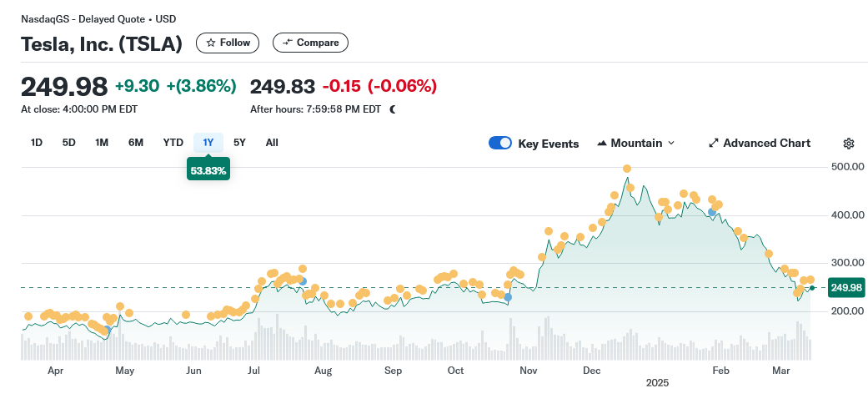Click the Nov month label on axis
Image resolution: width=868 pixels, height=399 pixels.
pos(529,370)
